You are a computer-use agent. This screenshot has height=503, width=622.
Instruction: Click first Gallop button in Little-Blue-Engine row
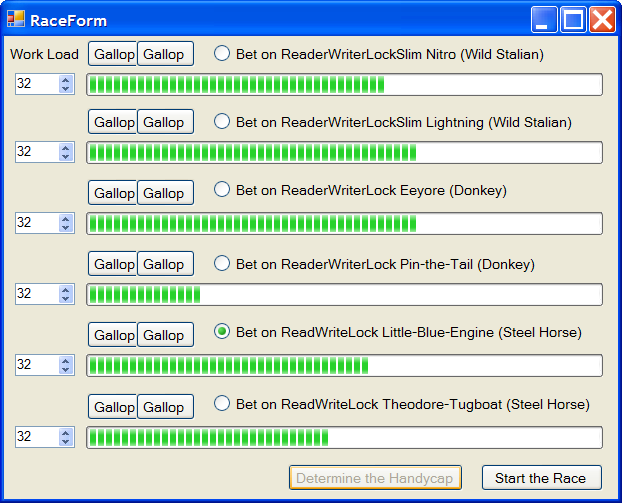(x=113, y=335)
